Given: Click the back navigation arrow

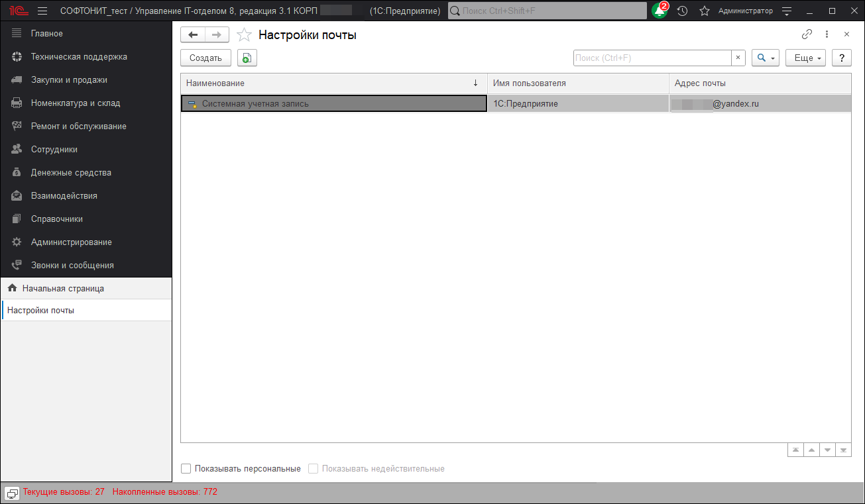Looking at the screenshot, I should pos(193,35).
